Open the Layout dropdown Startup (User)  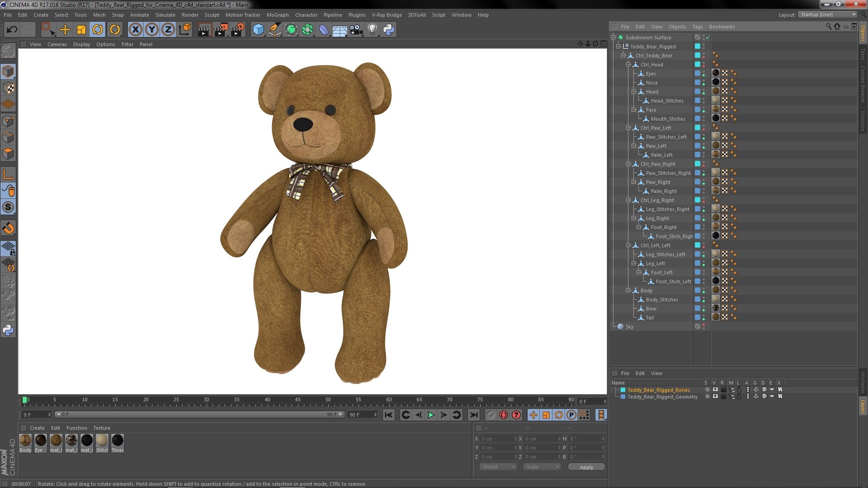pos(827,14)
